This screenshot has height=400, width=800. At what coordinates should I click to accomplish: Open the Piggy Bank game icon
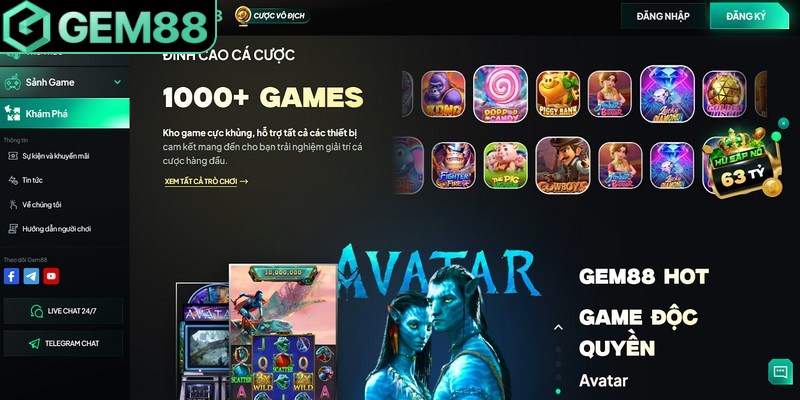pos(558,94)
